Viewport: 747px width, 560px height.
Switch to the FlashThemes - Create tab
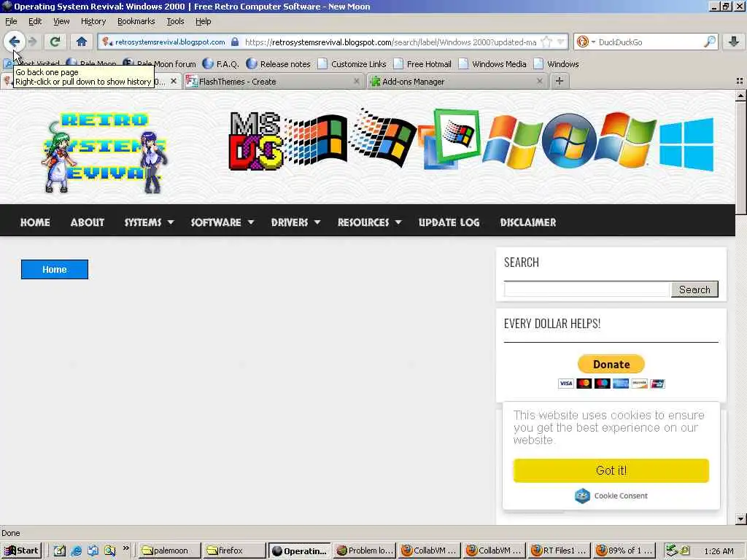273,82
